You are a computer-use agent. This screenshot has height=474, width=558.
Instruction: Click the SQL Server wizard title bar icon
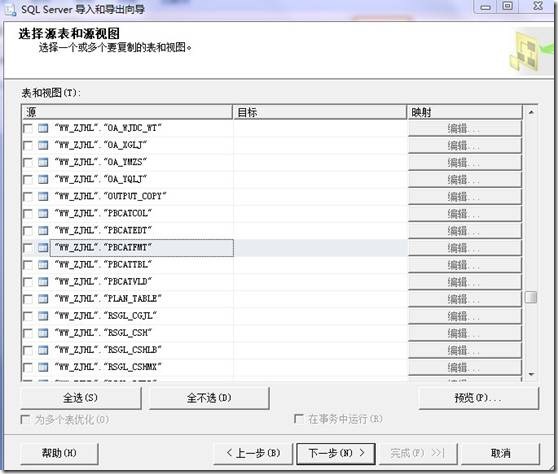point(10,10)
